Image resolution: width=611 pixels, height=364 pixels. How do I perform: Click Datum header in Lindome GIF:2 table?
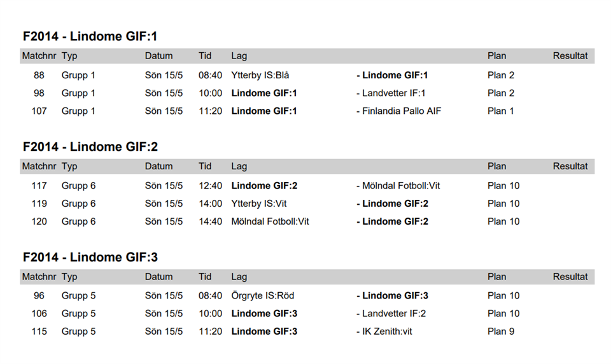[x=158, y=167]
